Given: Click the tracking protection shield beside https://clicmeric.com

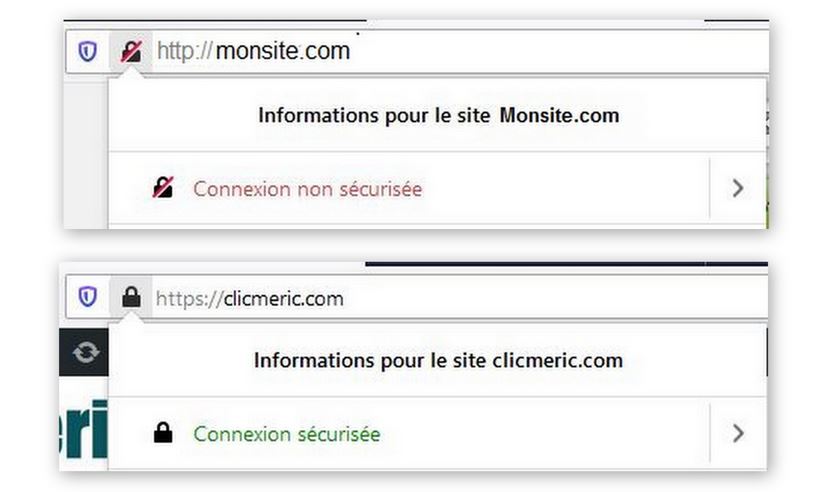Looking at the screenshot, I should coord(88,296).
